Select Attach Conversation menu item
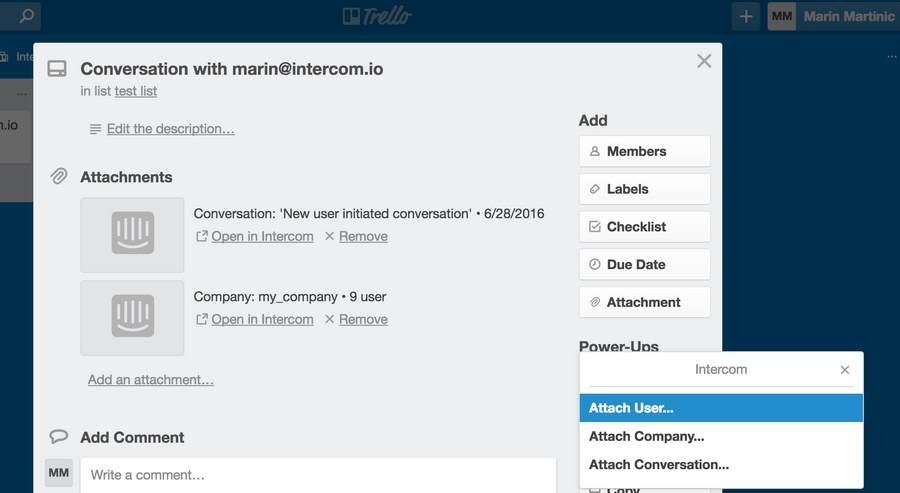The image size is (900, 493). [x=721, y=464]
